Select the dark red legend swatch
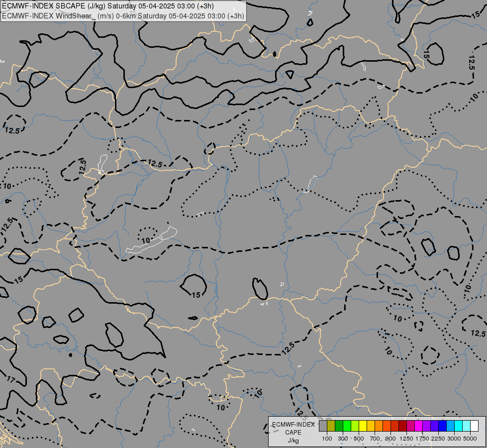This screenshot has height=448, width=487. coord(402,426)
